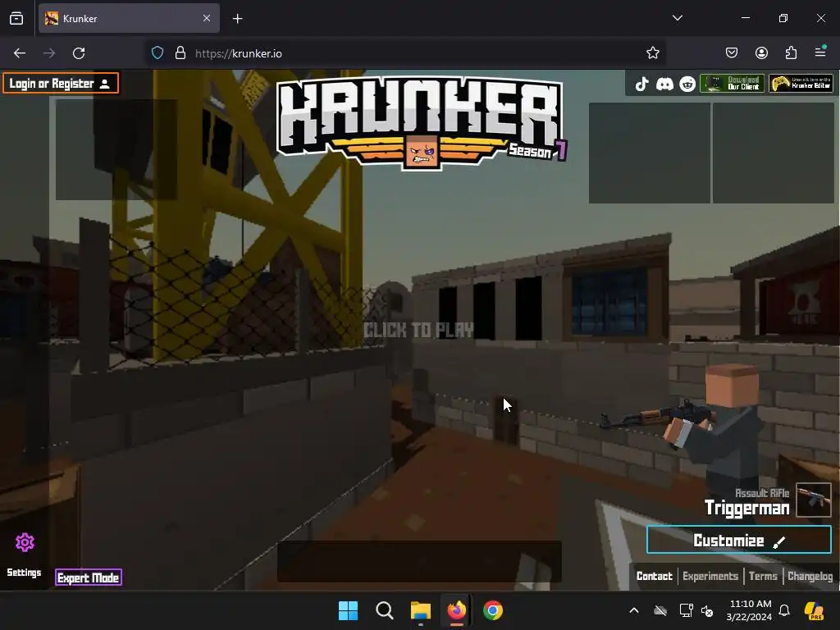Go back with the browser back arrow
Screen dimensions: 840x630
(20, 53)
